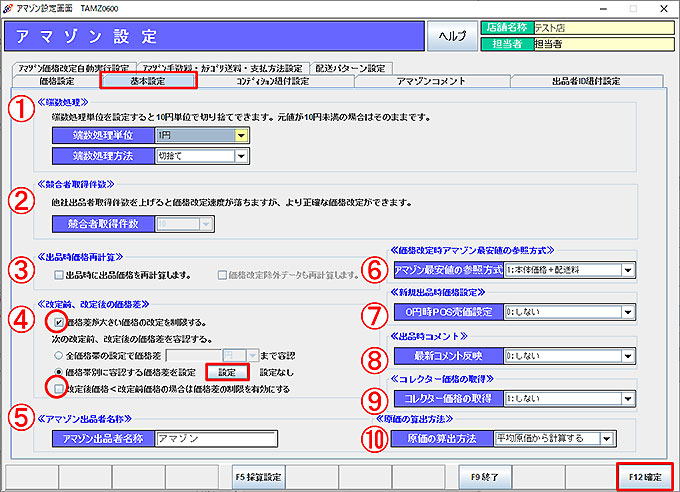Open コンディション紐付設定 tab
This screenshot has width=680, height=492.
point(273,81)
